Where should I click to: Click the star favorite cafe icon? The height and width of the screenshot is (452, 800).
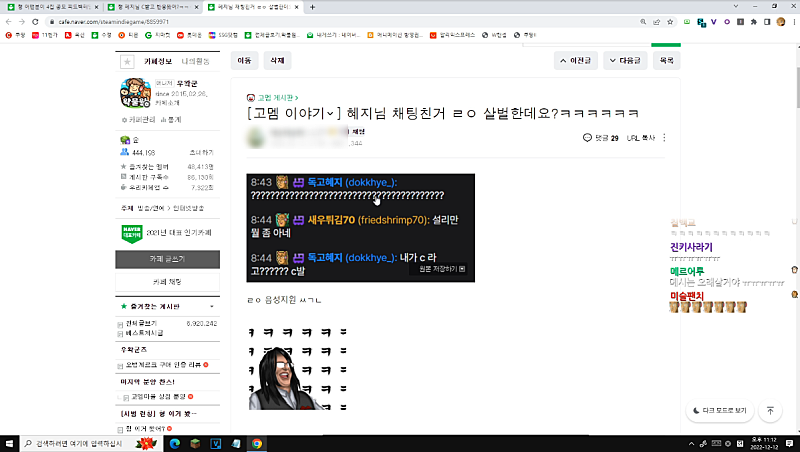point(127,61)
